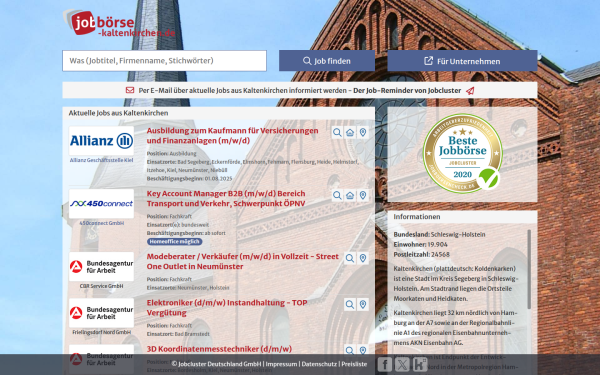Open Elektroniker Instandhaltung job listing
600x375 pixels.
tap(227, 308)
